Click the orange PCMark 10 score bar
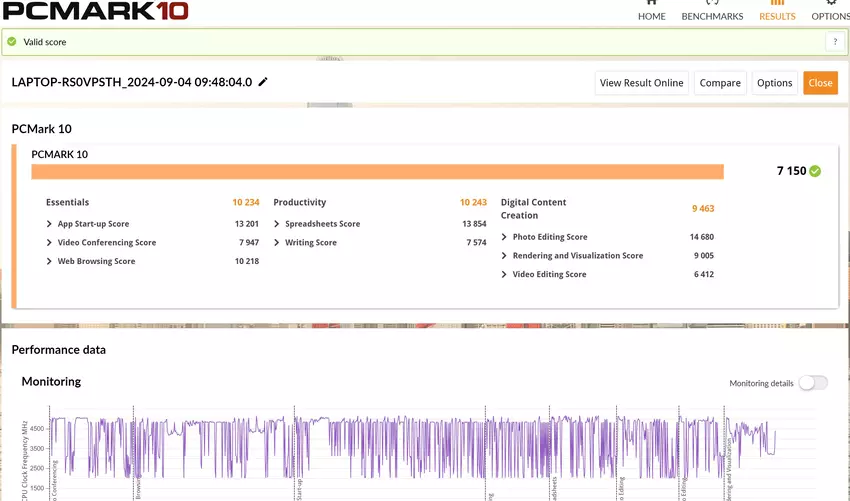The height and width of the screenshot is (501, 850). click(377, 172)
